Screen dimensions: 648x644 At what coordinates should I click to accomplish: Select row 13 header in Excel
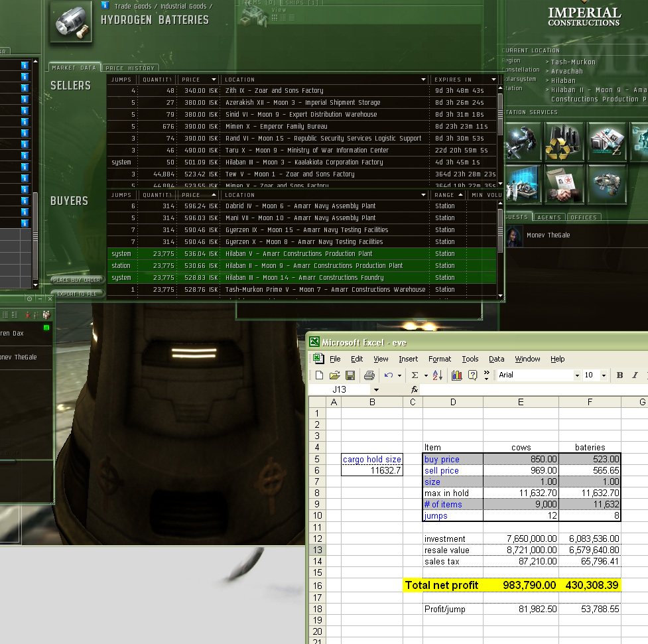click(318, 550)
